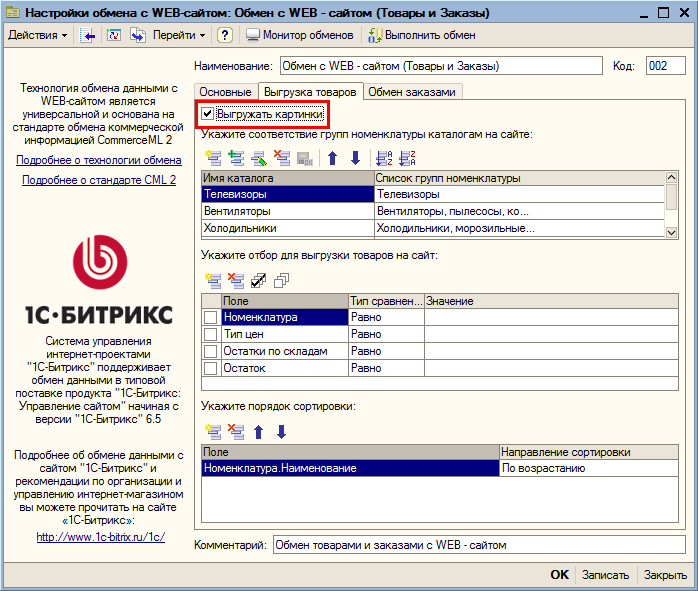
Task: Click the Код field with 002
Action: point(666,66)
